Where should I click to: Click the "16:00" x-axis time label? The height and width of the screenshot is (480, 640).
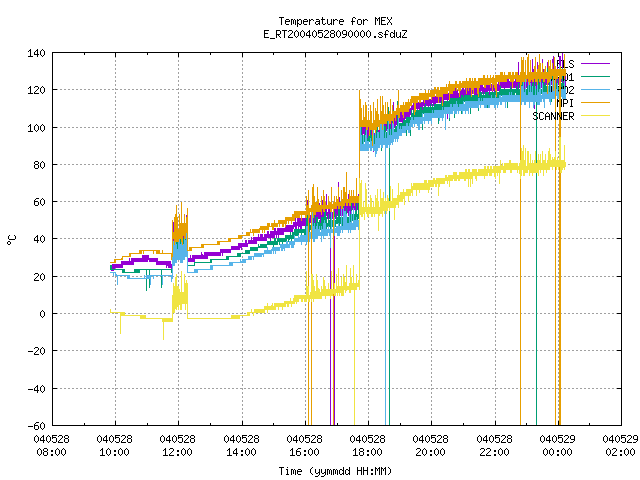pos(304,452)
